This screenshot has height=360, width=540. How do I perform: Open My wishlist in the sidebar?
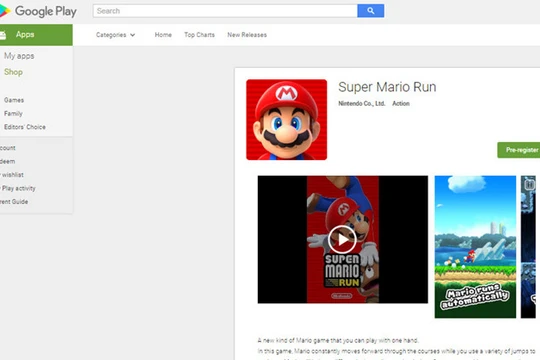[12, 175]
